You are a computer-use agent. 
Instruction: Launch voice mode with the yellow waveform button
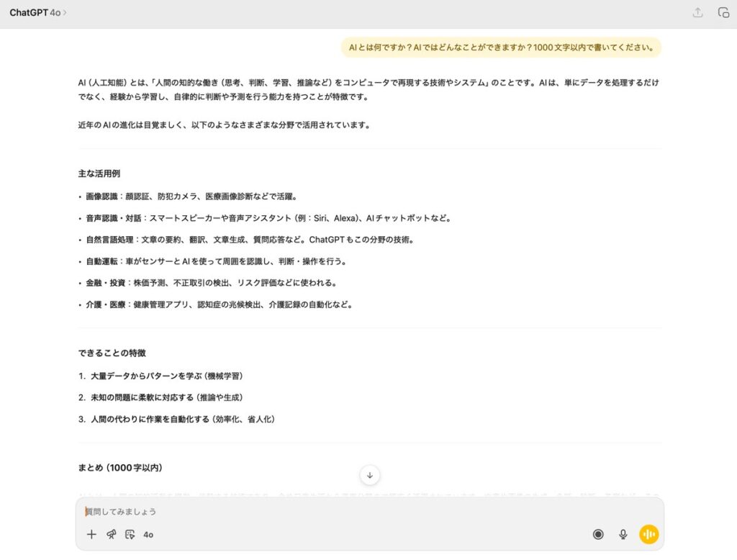tap(648, 534)
